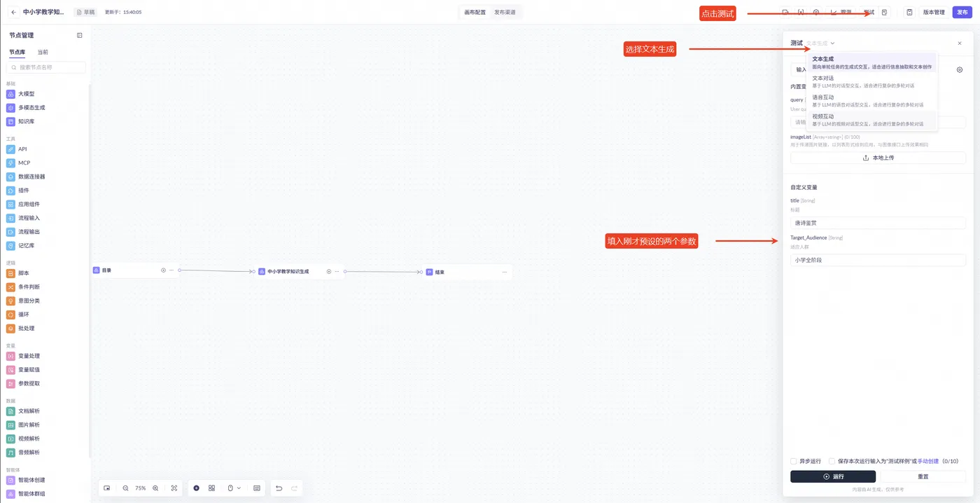Collapse the 节点管理 sidebar panel
This screenshot has width=980, height=503.
click(x=80, y=35)
